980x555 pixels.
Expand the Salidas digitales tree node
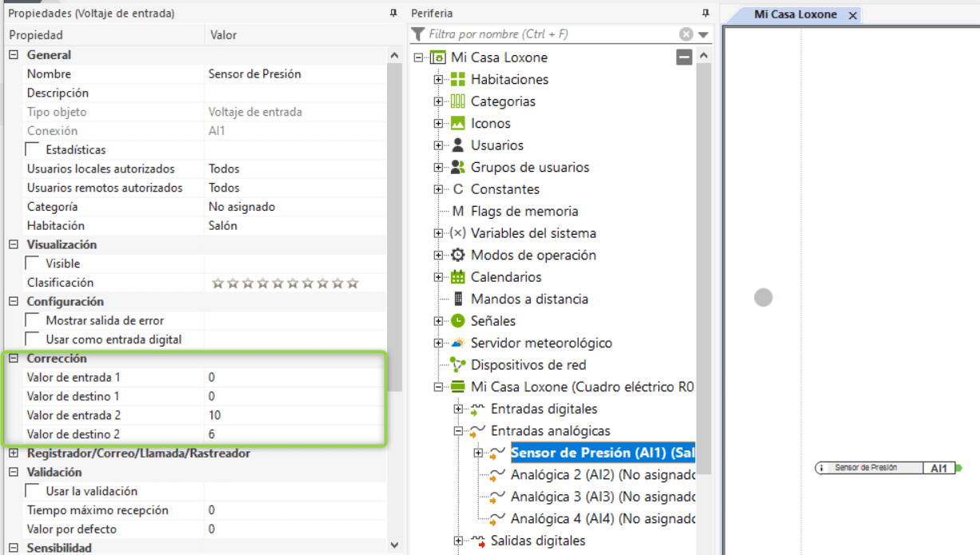pos(458,541)
